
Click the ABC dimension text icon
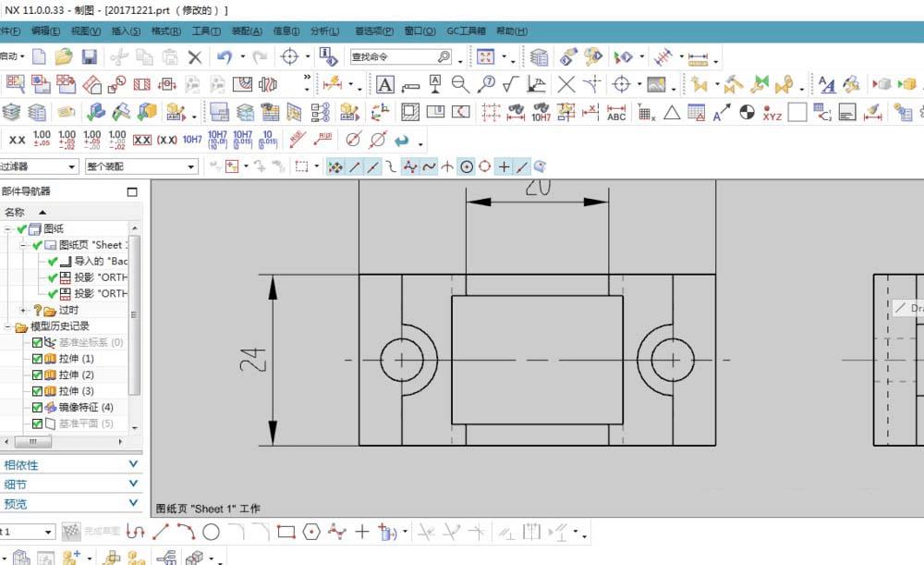pyautogui.click(x=616, y=112)
